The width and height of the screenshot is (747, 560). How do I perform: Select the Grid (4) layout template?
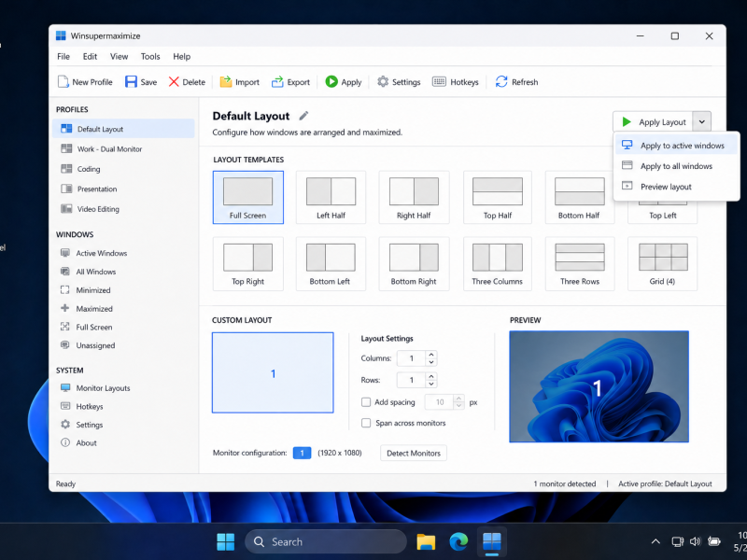pyautogui.click(x=663, y=264)
